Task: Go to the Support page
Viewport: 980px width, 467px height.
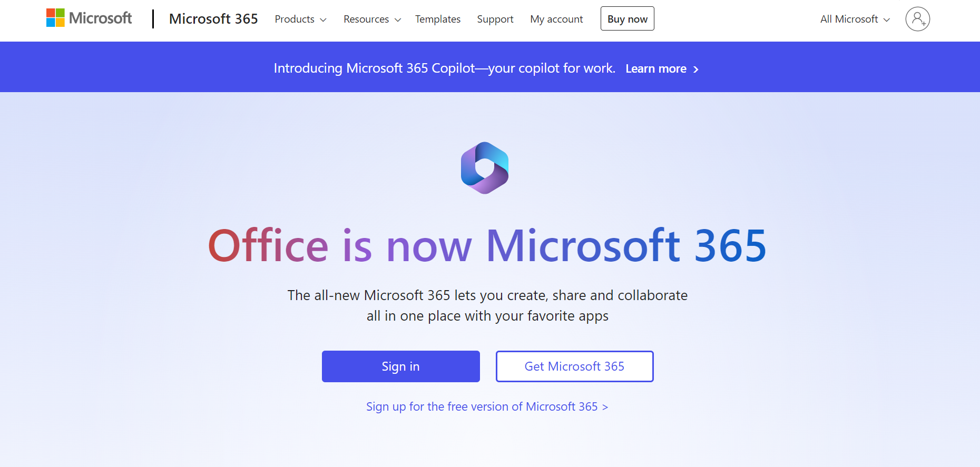Action: (495, 19)
